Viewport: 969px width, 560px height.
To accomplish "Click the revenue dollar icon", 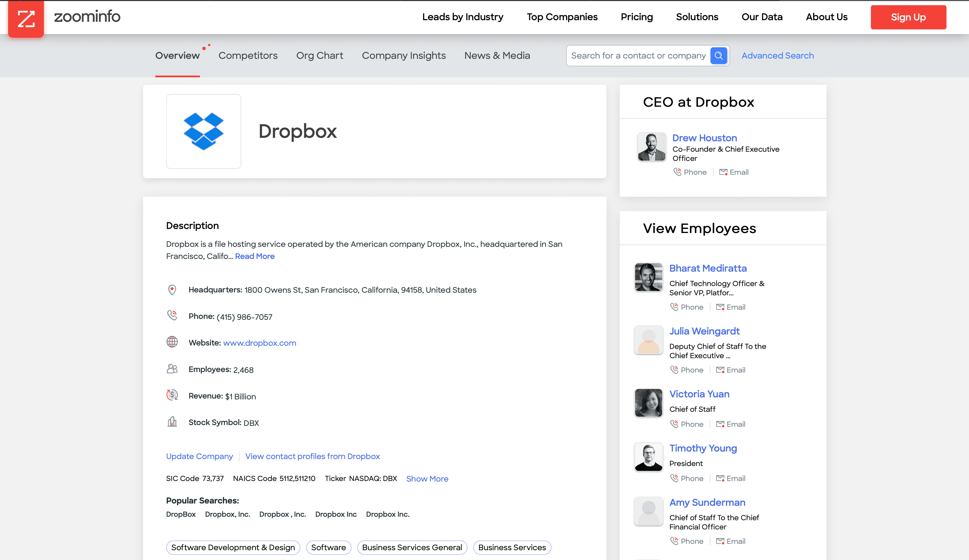I will click(x=172, y=395).
